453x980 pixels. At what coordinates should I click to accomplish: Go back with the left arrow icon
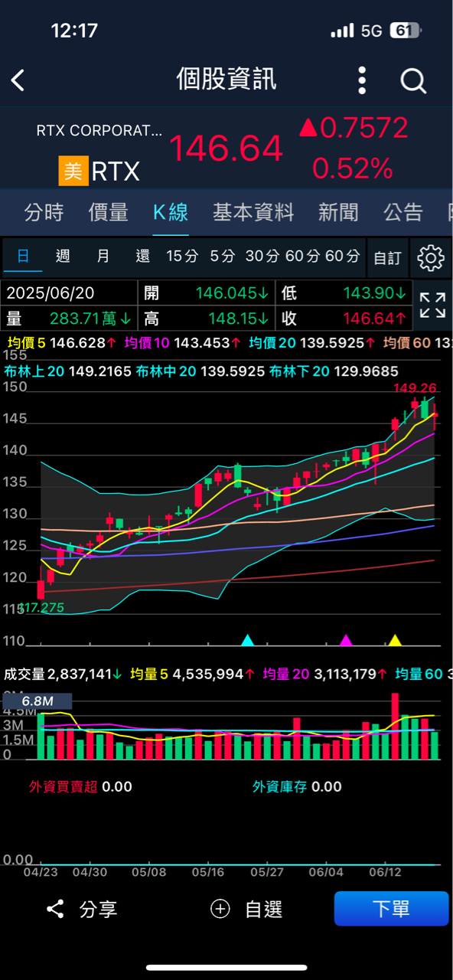18,80
